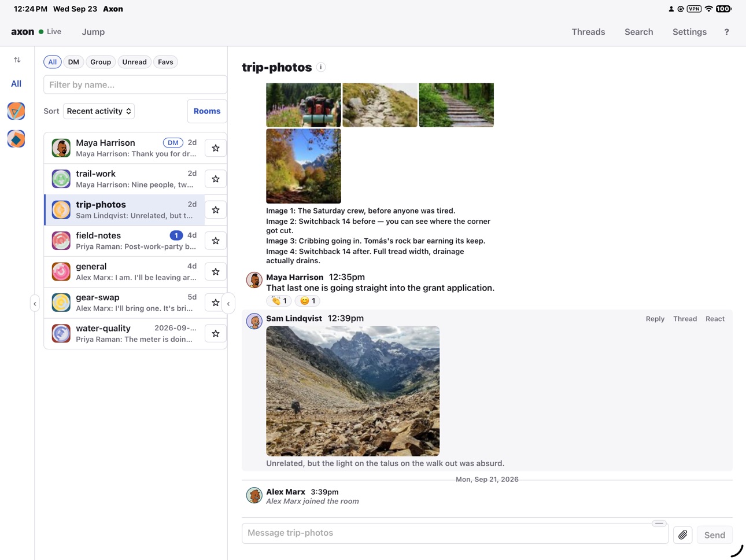The height and width of the screenshot is (560, 746).
Task: Filter to Unread conversations
Action: coord(134,62)
